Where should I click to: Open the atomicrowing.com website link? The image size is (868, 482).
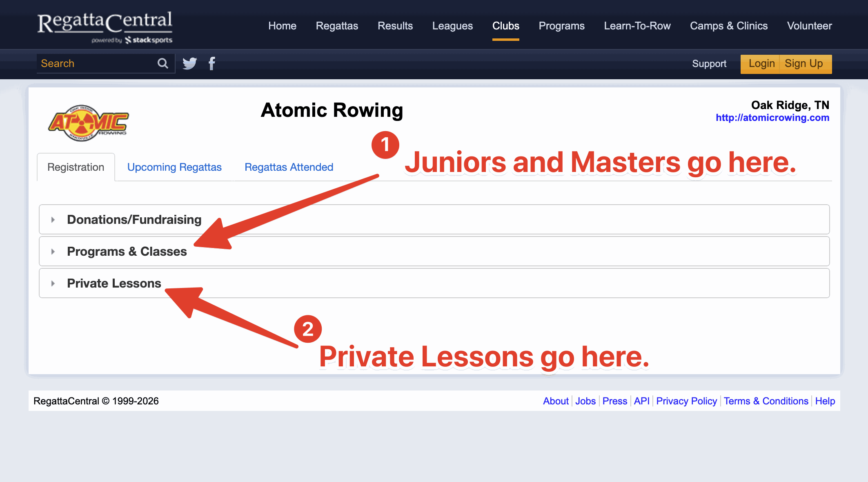click(x=772, y=118)
